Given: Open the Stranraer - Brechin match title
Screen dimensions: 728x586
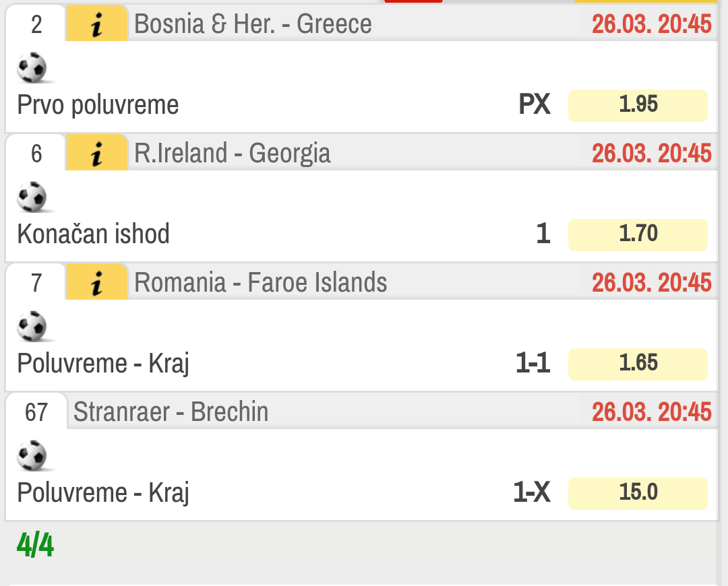Looking at the screenshot, I should 171,412.
